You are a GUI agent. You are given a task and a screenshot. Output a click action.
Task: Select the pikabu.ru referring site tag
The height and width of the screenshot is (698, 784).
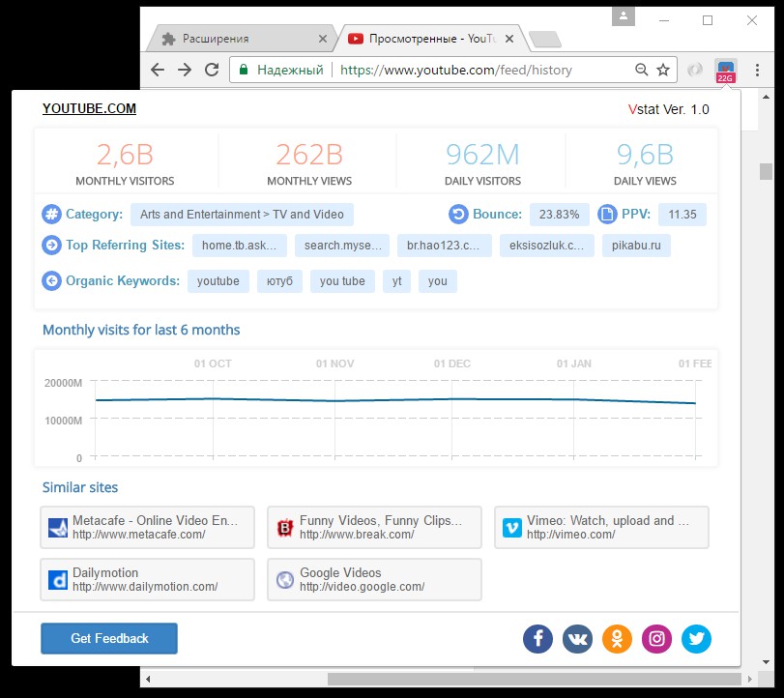coord(636,246)
